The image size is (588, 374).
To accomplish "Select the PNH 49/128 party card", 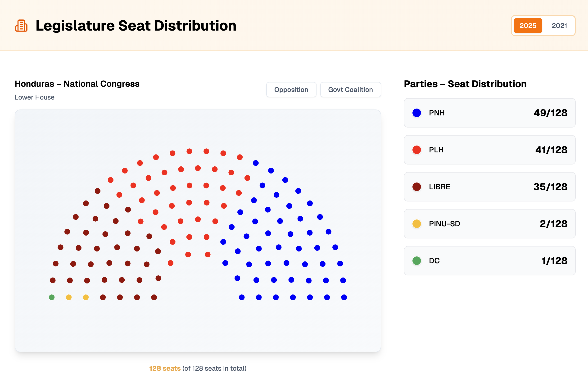I will point(489,113).
